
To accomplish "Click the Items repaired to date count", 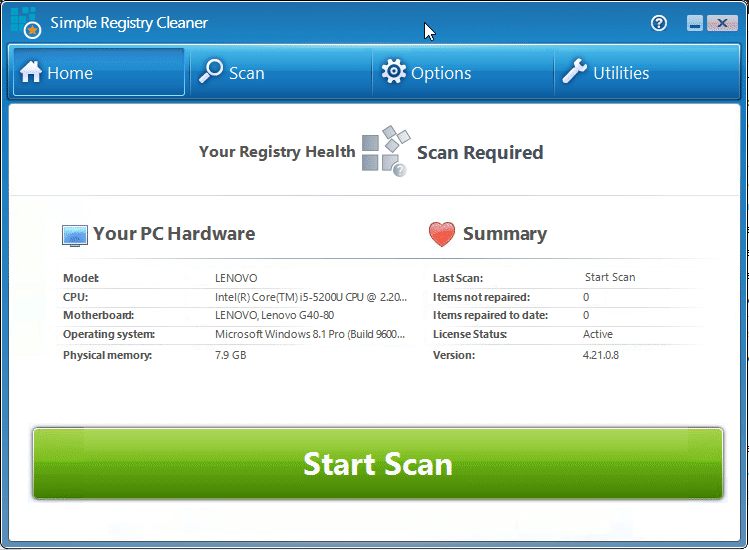I will tap(586, 315).
